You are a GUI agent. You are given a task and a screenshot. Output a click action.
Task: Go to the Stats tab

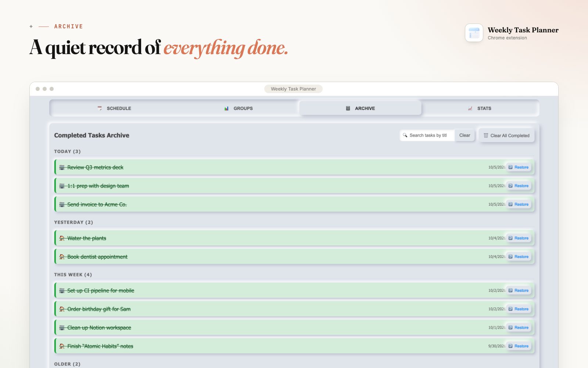(x=480, y=109)
